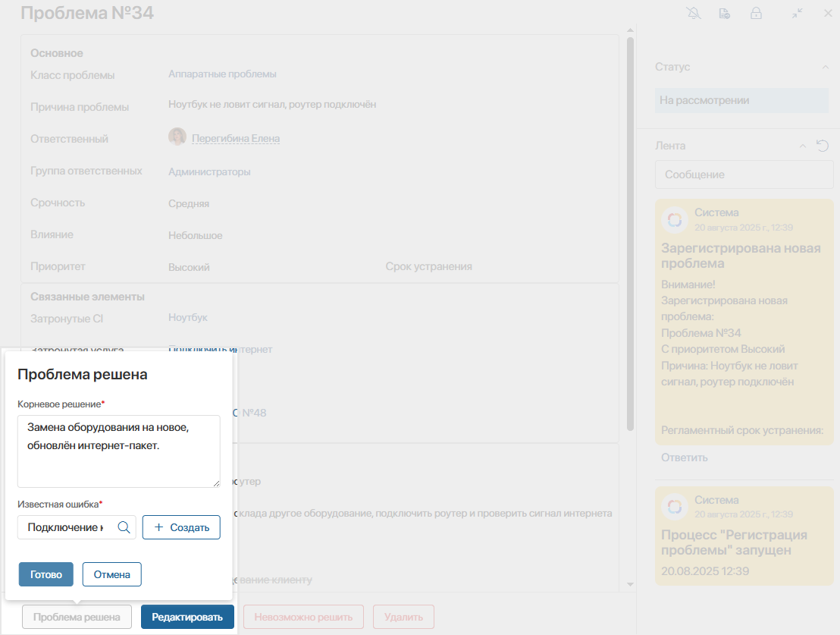Click the Невозможно решить button
Image resolution: width=840 pixels, height=635 pixels.
pos(303,617)
